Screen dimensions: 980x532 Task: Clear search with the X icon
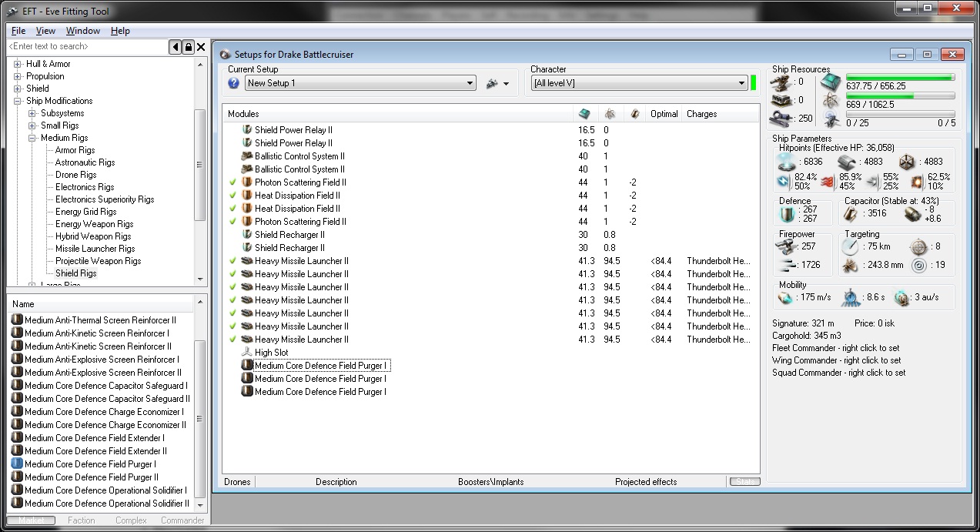201,48
